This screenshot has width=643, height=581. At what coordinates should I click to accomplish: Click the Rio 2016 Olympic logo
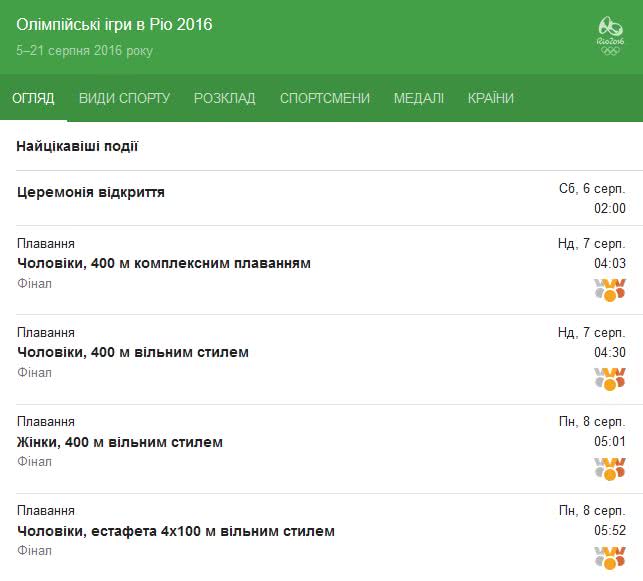point(610,36)
